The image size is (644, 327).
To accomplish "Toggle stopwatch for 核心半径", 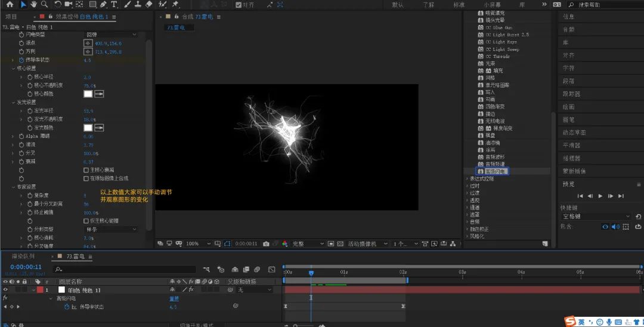I will [30, 77].
